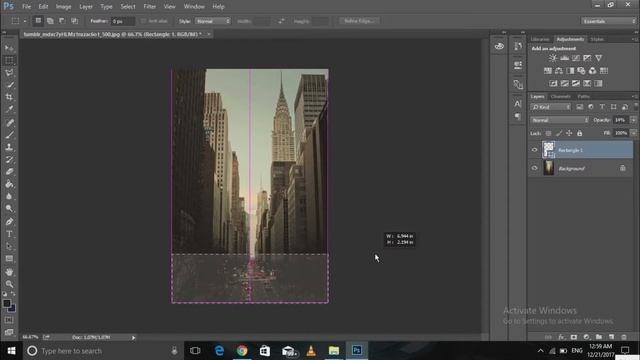Open the Layers panel menu
This screenshot has width=640, height=360.
(x=634, y=97)
